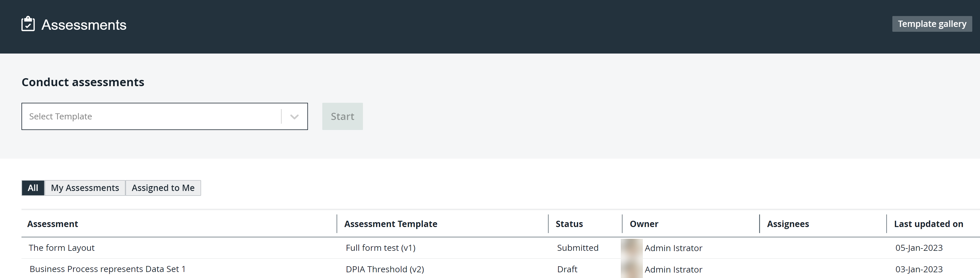This screenshot has width=980, height=278.
Task: Click the chevron arrow beside the template field
Action: click(294, 116)
